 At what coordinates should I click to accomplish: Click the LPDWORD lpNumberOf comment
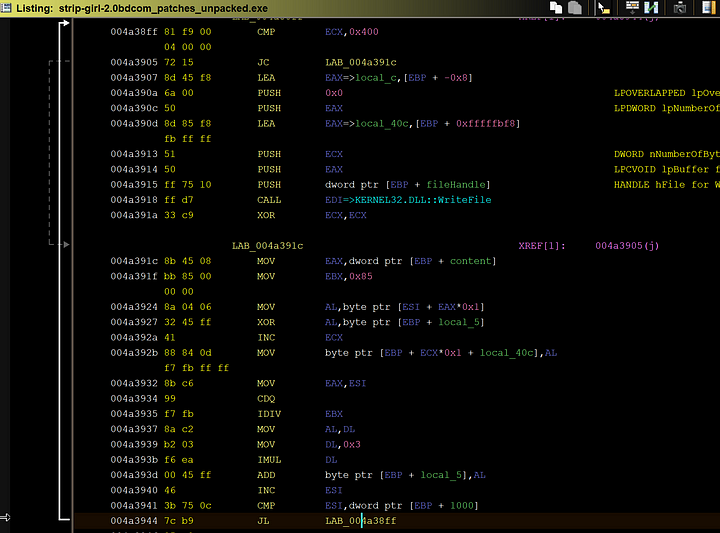[x=667, y=108]
